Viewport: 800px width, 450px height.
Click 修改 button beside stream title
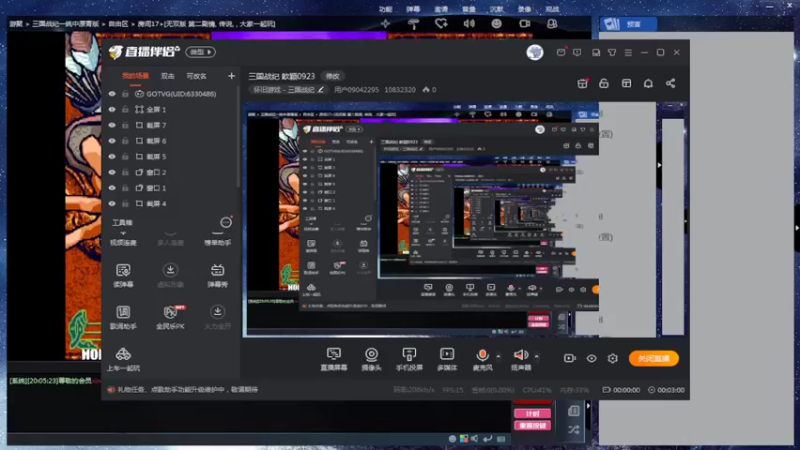333,76
